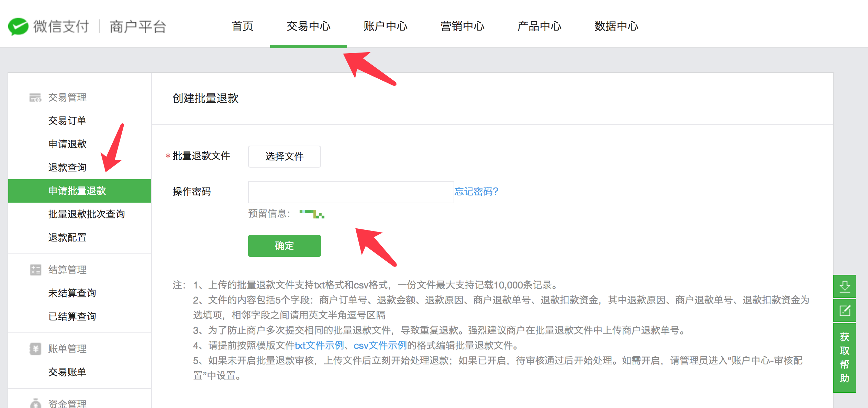
Task: Open the 数据中心 top menu
Action: (616, 26)
